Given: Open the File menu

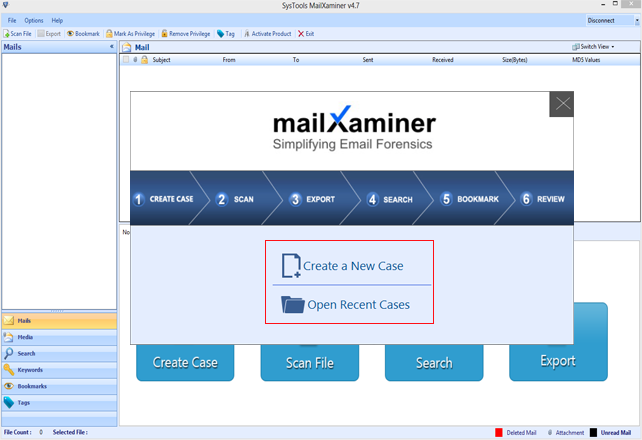Looking at the screenshot, I should [12, 20].
